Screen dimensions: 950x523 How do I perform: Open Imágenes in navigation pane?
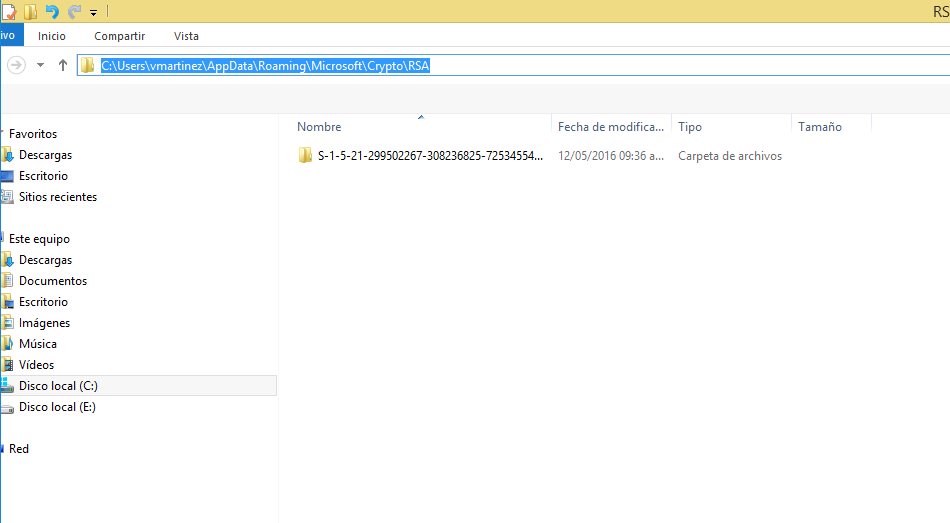click(x=44, y=323)
